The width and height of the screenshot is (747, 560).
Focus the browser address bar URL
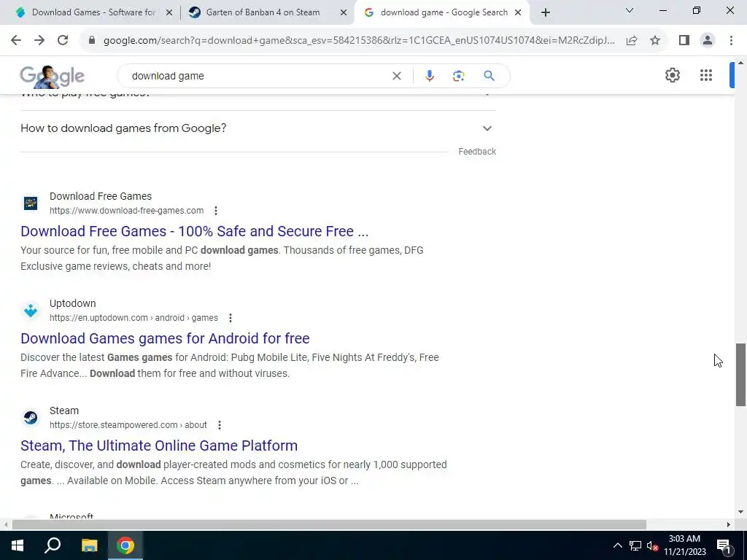coord(358,41)
